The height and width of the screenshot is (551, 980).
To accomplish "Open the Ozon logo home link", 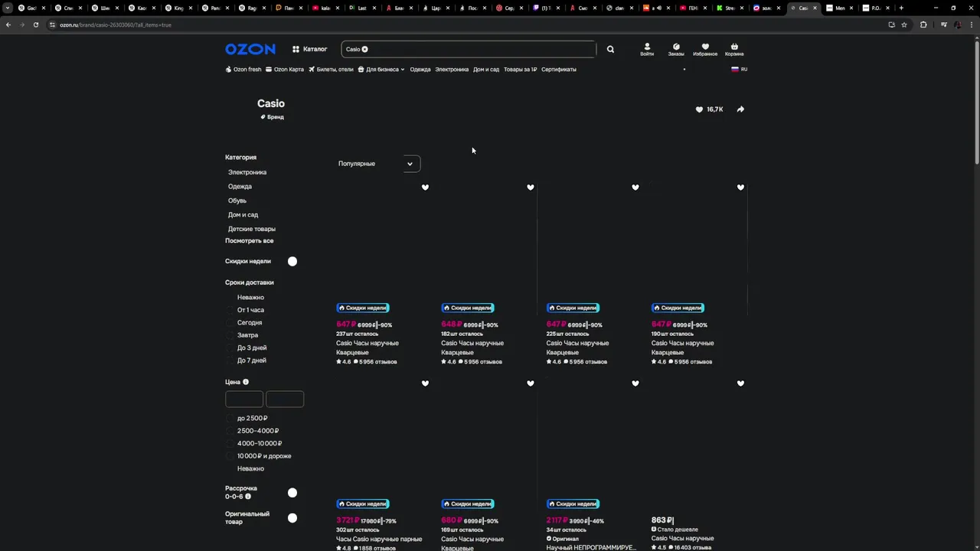I will tap(250, 49).
